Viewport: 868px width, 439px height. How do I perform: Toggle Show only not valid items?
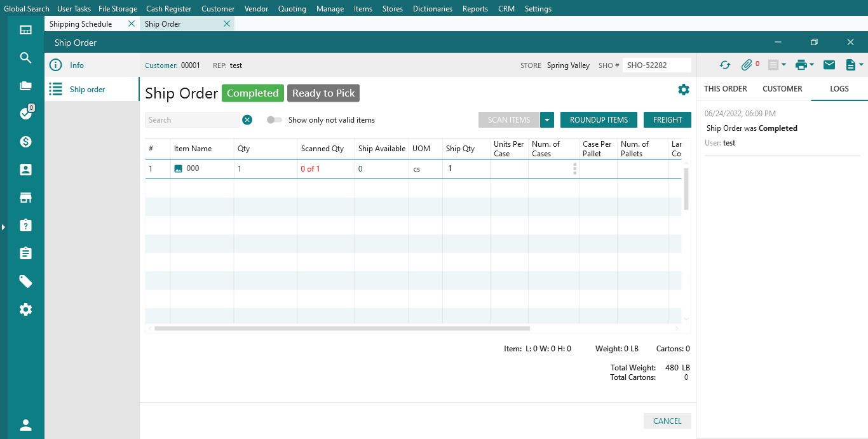(274, 120)
